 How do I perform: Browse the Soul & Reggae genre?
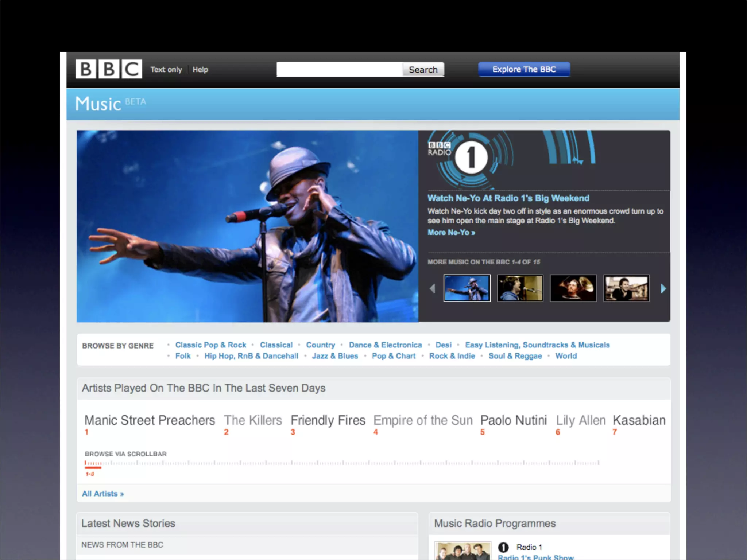515,356
